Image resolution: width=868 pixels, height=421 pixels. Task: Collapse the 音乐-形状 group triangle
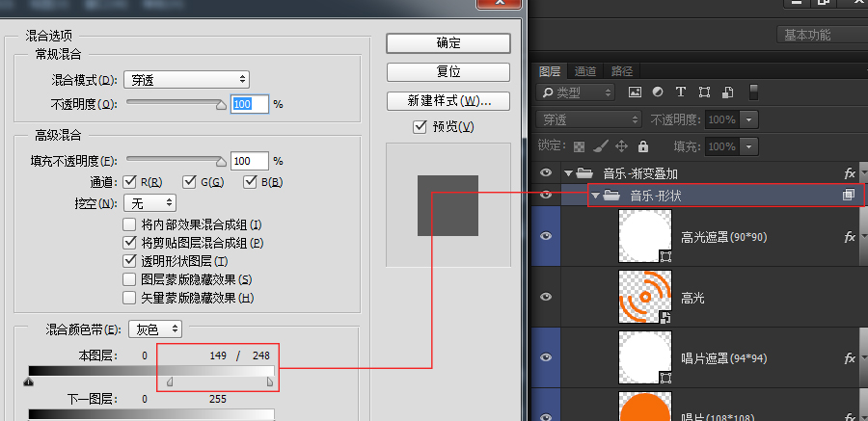click(595, 195)
